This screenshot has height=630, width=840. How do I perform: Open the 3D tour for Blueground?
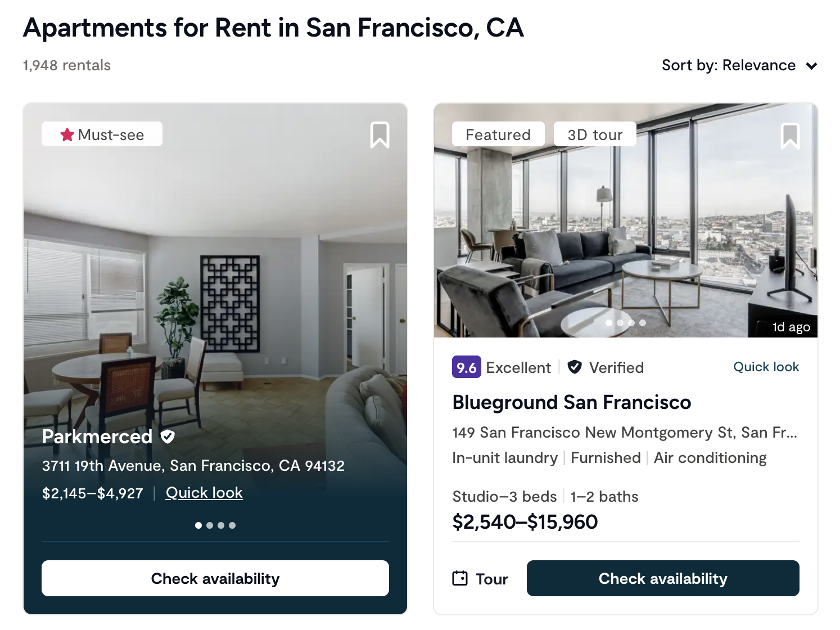point(594,135)
